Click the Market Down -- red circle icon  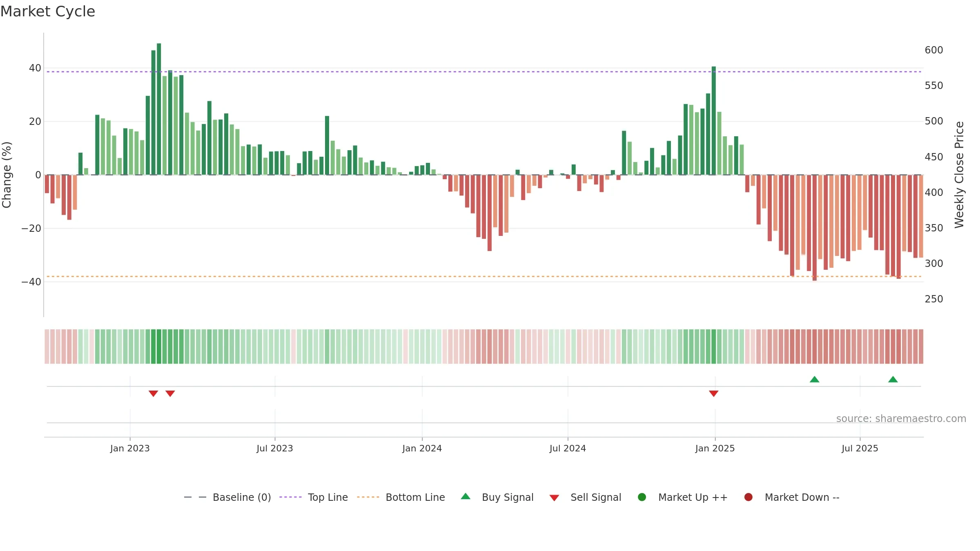pos(748,497)
